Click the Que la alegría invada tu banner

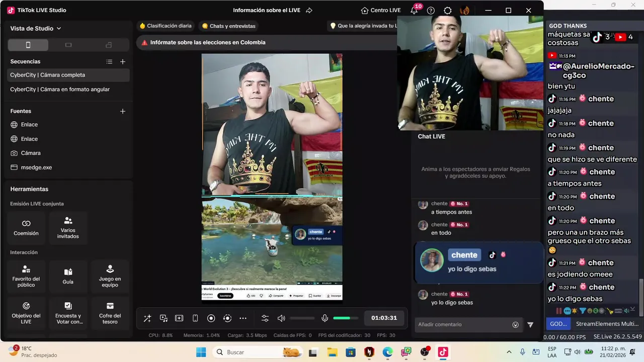tap(362, 26)
